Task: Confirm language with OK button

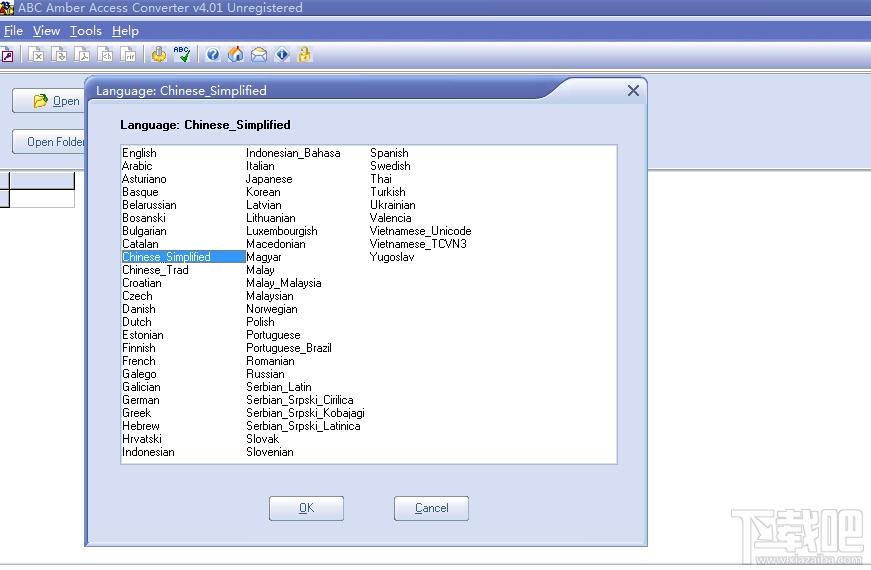Action: coord(306,508)
